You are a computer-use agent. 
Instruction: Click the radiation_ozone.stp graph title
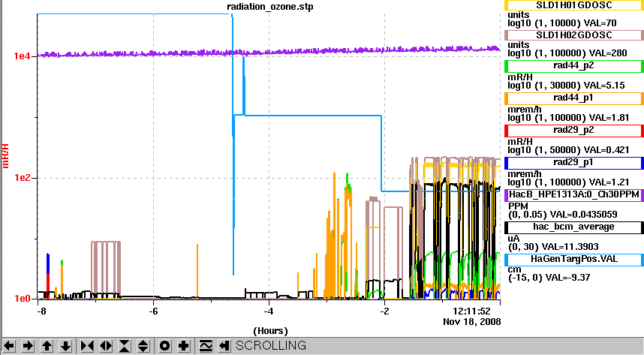(270, 7)
